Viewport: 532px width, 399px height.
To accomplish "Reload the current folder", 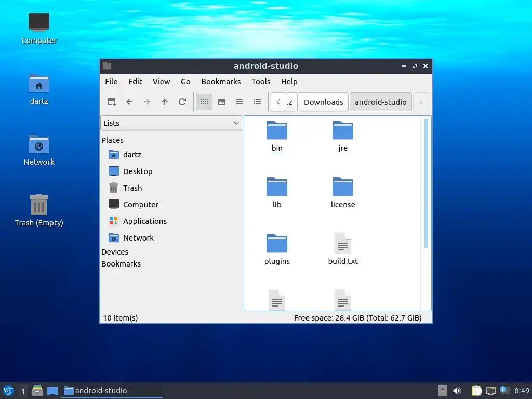I will point(182,102).
